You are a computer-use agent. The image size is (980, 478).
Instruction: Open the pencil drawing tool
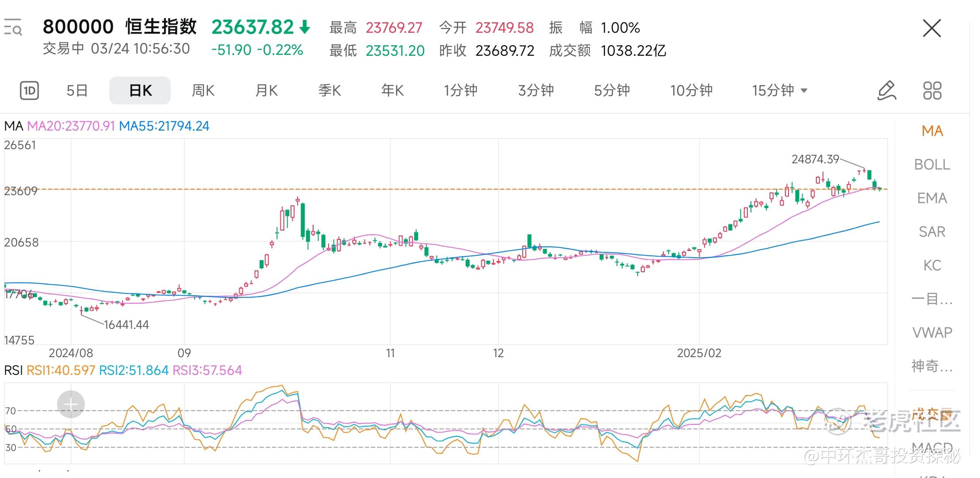click(887, 91)
